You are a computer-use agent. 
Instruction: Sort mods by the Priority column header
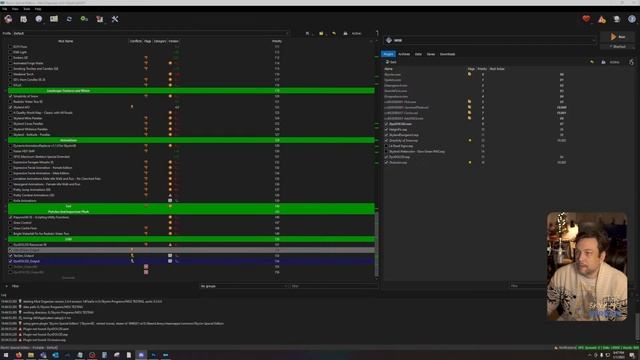277,41
